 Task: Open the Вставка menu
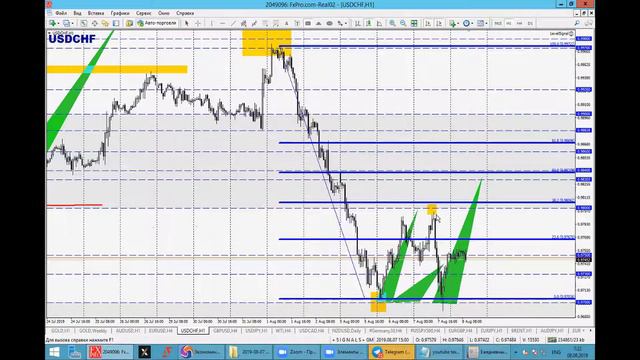pyautogui.click(x=96, y=13)
